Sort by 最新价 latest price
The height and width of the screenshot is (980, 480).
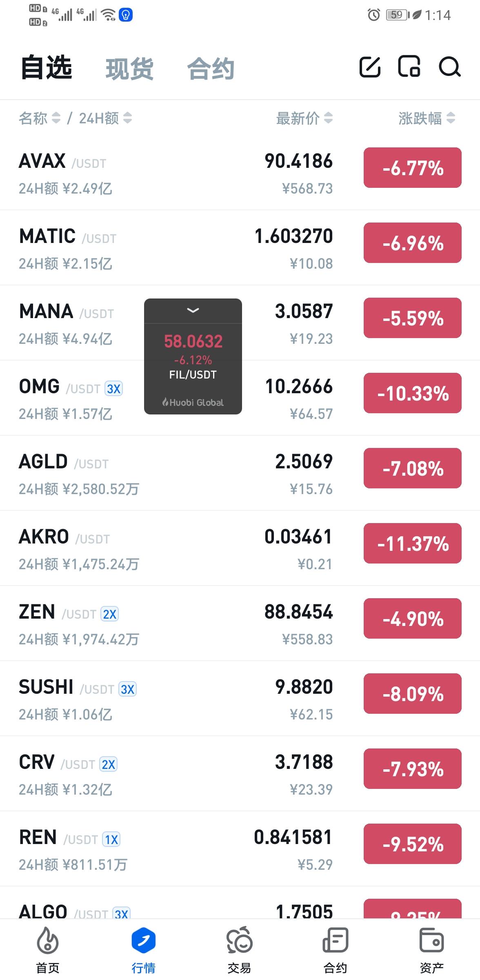304,118
